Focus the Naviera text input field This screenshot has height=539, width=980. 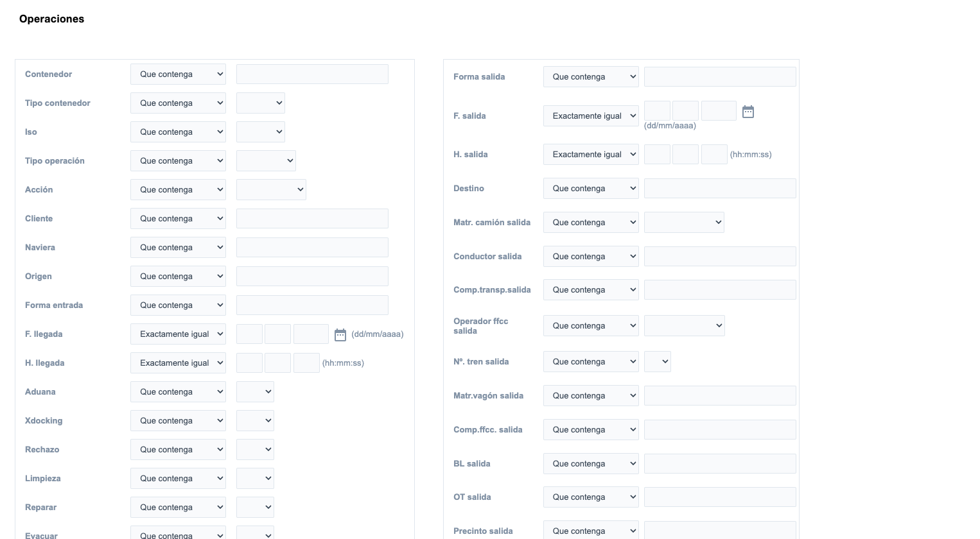tap(312, 248)
